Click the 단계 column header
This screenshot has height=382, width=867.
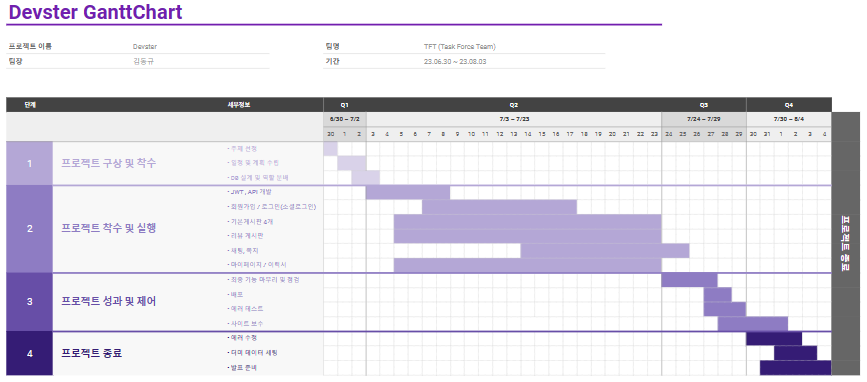click(30, 104)
